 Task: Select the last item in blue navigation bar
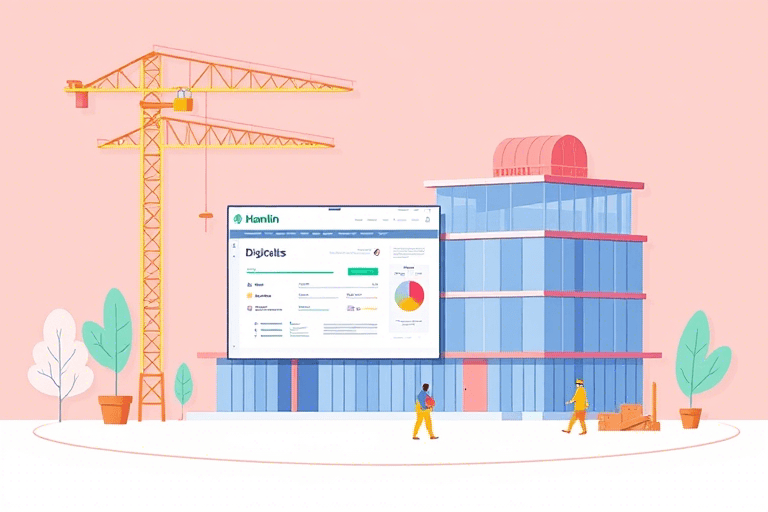coord(381,233)
